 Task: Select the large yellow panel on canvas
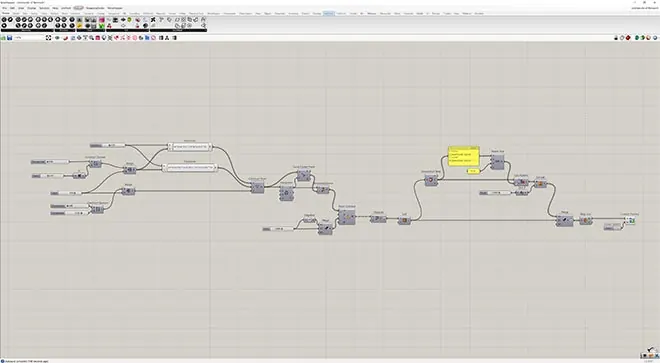pyautogui.click(x=464, y=157)
